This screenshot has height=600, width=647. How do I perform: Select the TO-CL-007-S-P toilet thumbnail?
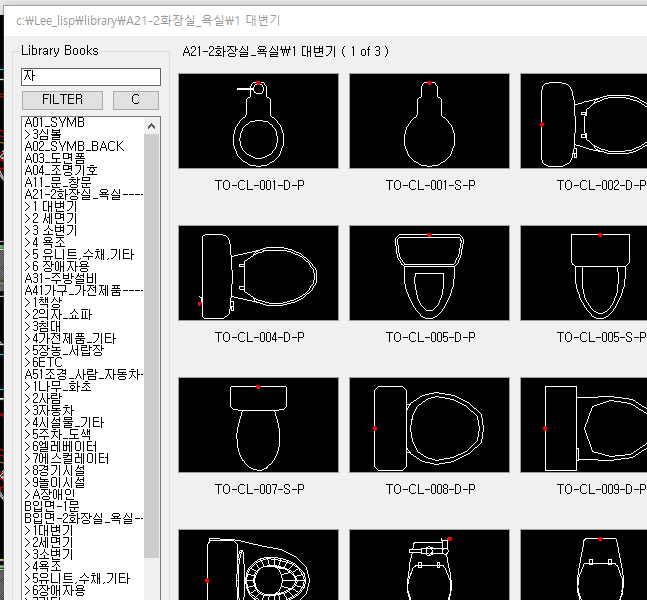point(258,425)
